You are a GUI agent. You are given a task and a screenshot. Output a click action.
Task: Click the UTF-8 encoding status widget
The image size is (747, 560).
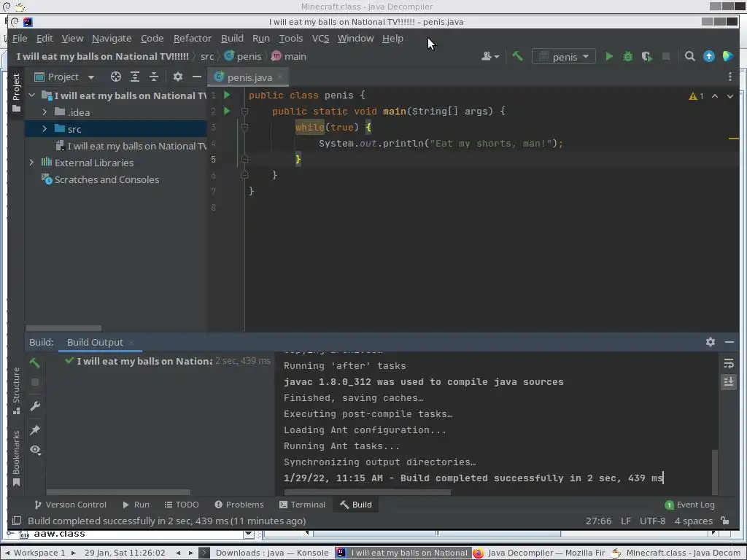(x=652, y=521)
